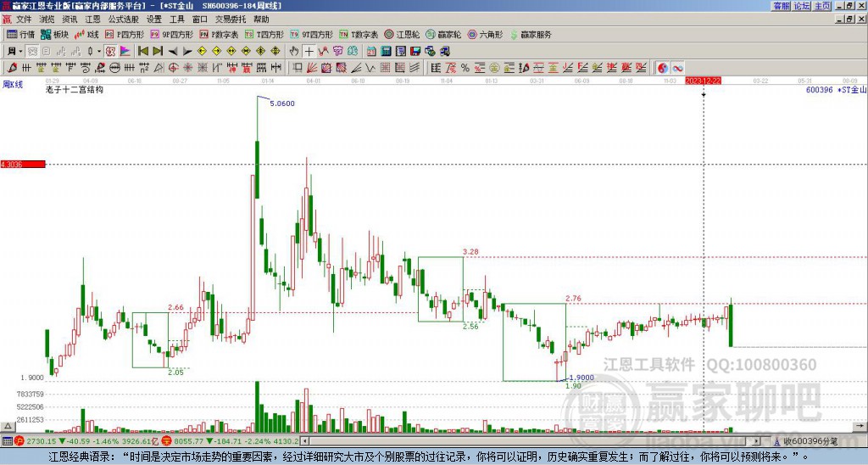Toggle the crosshair cursor tool

(309, 52)
